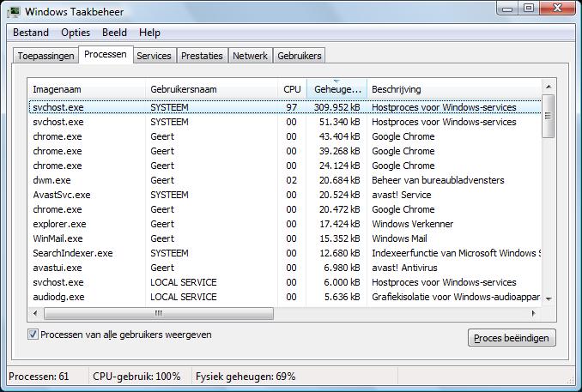Select the SearchIndexer.exe process
The image size is (582, 392).
[x=285, y=253]
